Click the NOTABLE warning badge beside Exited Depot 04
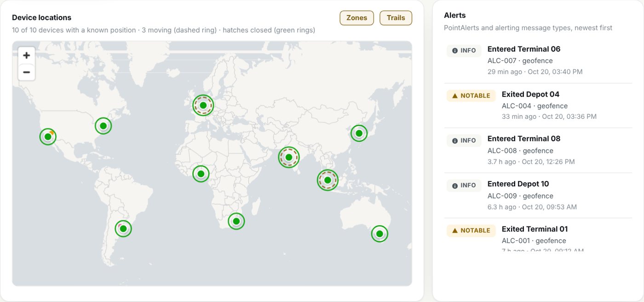The height and width of the screenshot is (302, 644). pyautogui.click(x=471, y=96)
